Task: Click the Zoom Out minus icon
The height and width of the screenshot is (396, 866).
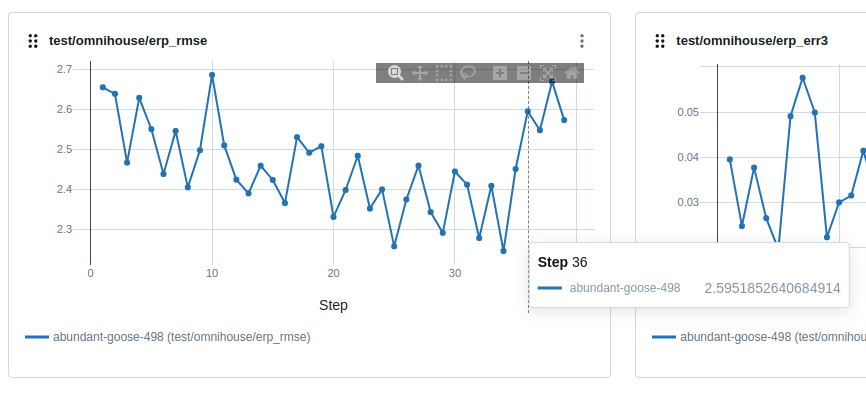Action: tap(523, 73)
